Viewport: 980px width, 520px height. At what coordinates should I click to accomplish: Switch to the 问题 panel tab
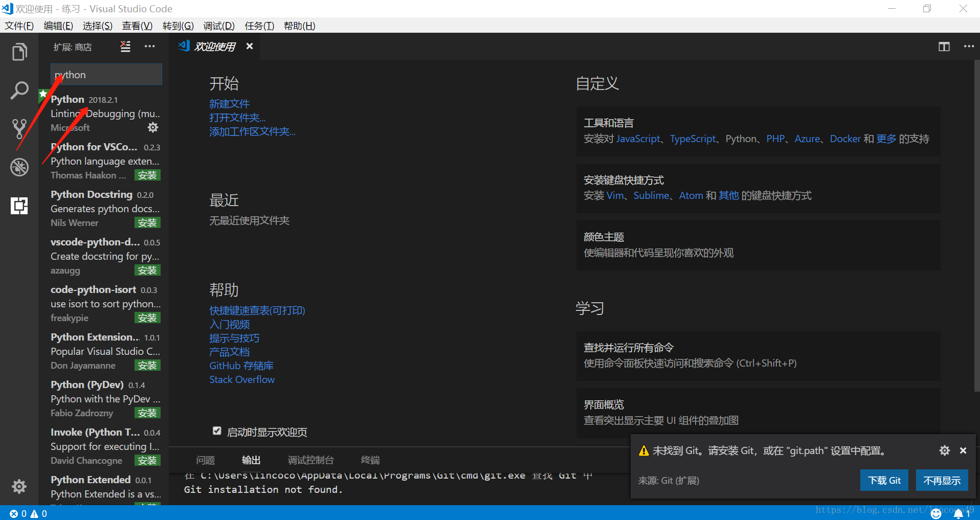[x=206, y=460]
